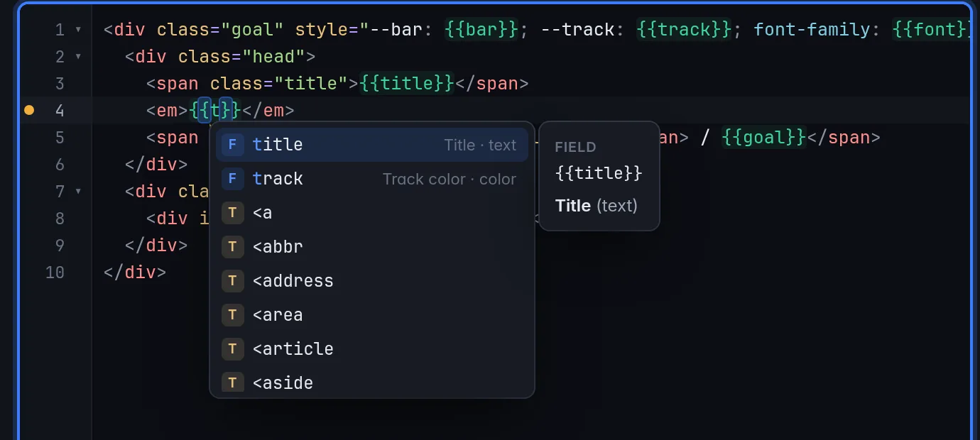
Task: Click the {{goal}} placeholder on line 5
Action: click(764, 138)
